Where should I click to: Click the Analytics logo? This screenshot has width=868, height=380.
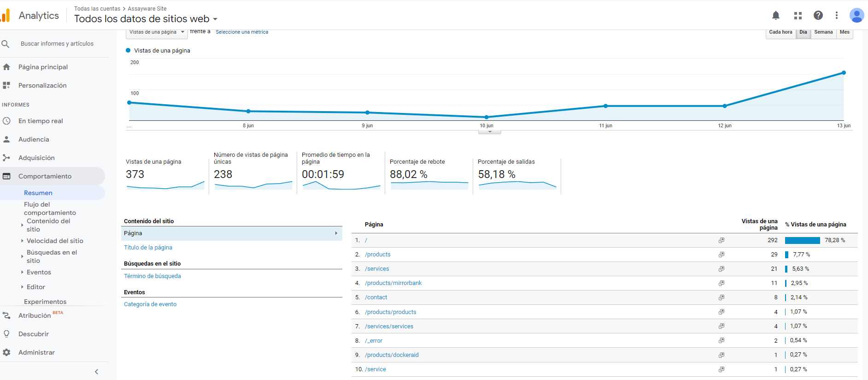[6, 15]
